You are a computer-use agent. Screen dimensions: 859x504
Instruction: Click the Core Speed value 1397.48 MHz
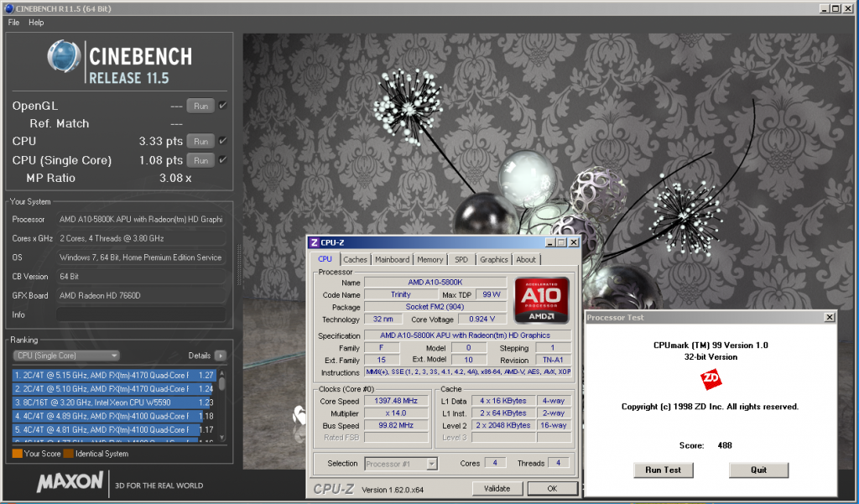(396, 401)
